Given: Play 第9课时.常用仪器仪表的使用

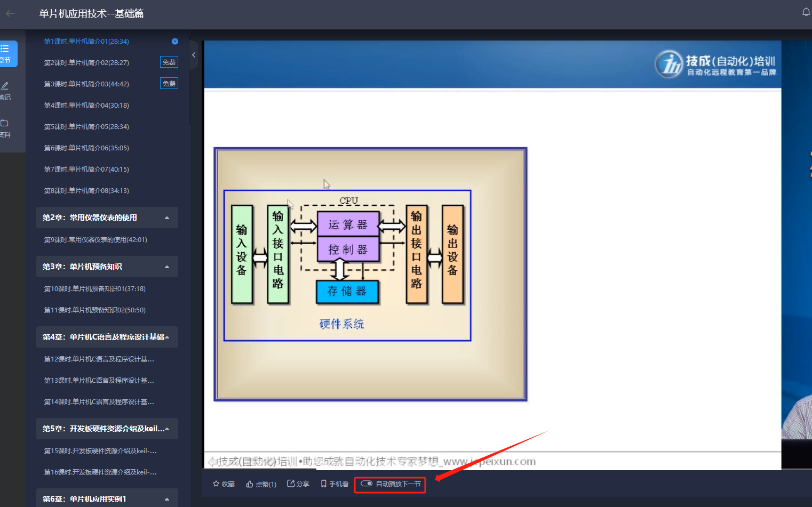Looking at the screenshot, I should [x=95, y=240].
